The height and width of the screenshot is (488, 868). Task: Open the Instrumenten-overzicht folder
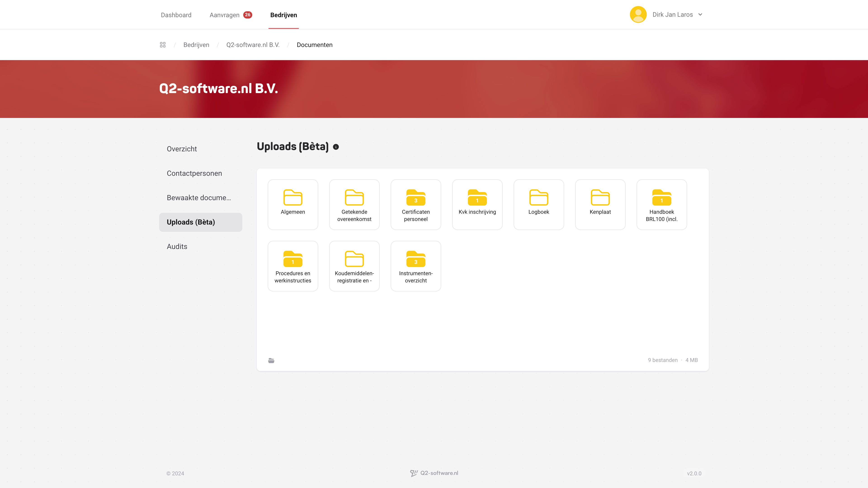(416, 266)
